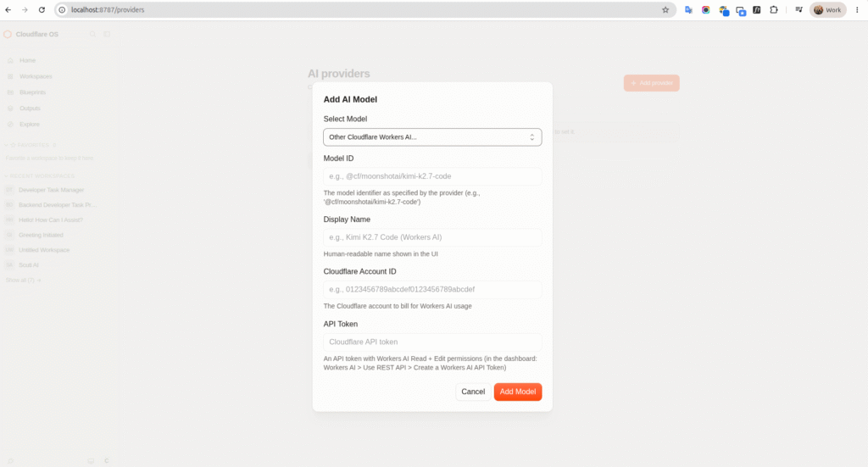Click the 'AI providers' page heading
The height and width of the screenshot is (467, 868).
(339, 74)
